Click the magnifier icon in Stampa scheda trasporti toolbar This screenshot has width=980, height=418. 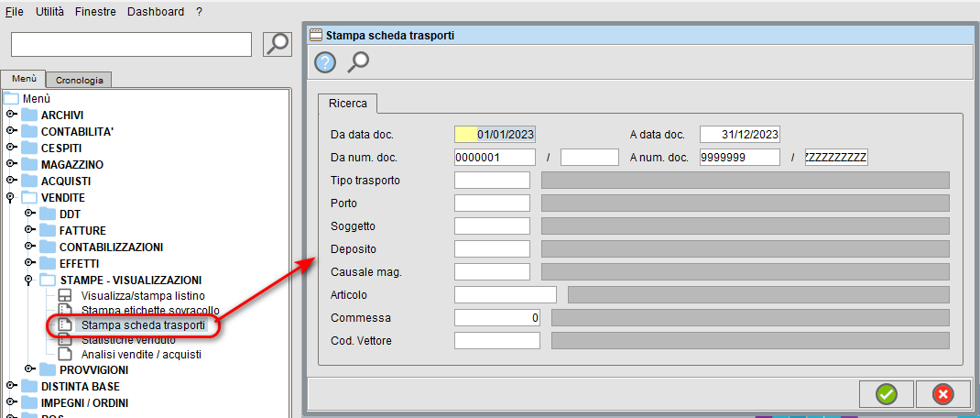pos(358,62)
